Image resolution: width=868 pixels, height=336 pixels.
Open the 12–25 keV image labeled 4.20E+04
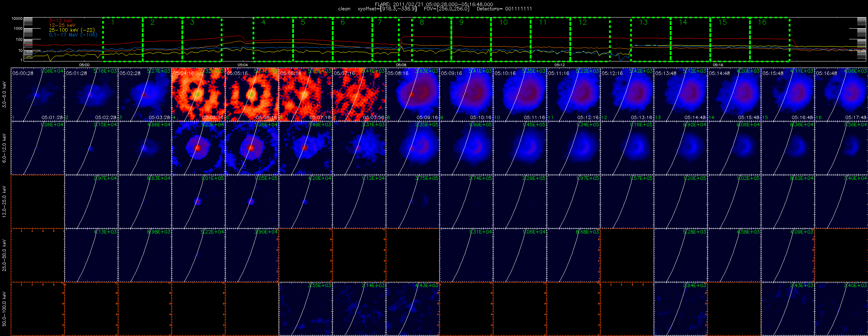(306, 202)
